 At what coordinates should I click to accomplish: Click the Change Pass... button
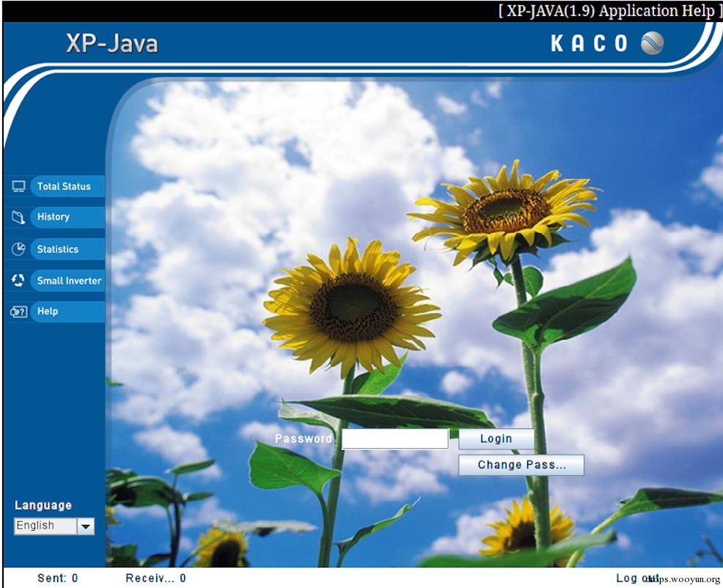pos(521,465)
